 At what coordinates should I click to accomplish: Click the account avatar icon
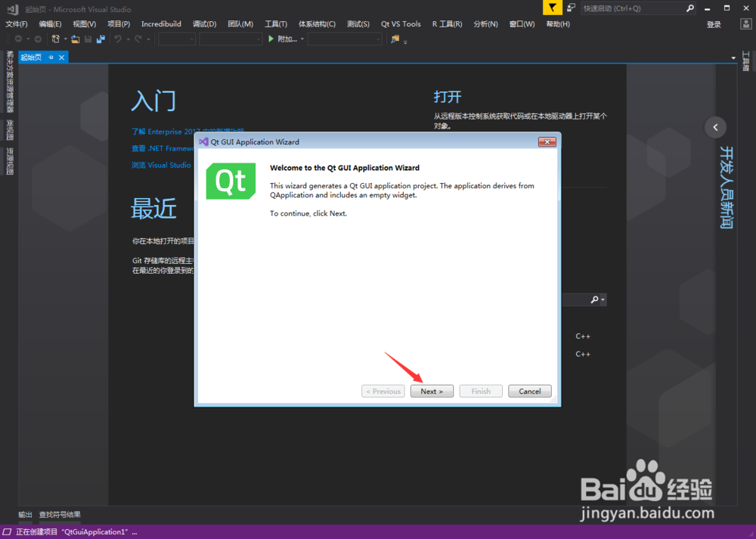(745, 24)
